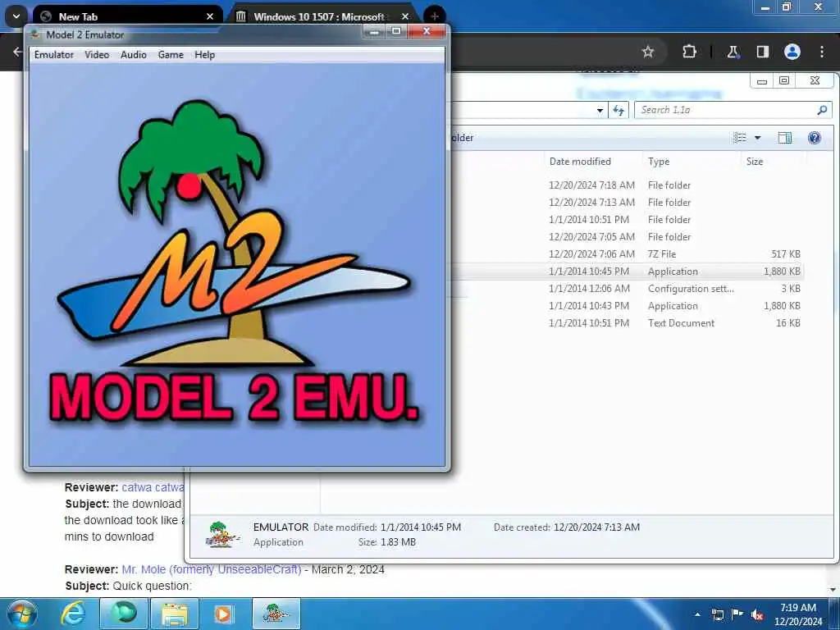Click the Search 1.1a field in Explorer
Screen dimensions: 840x630
[x=724, y=110]
